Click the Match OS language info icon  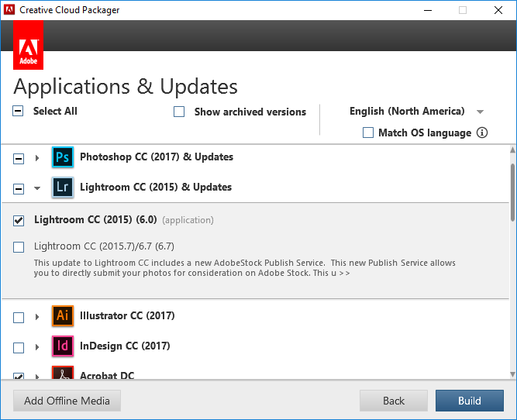coord(481,133)
